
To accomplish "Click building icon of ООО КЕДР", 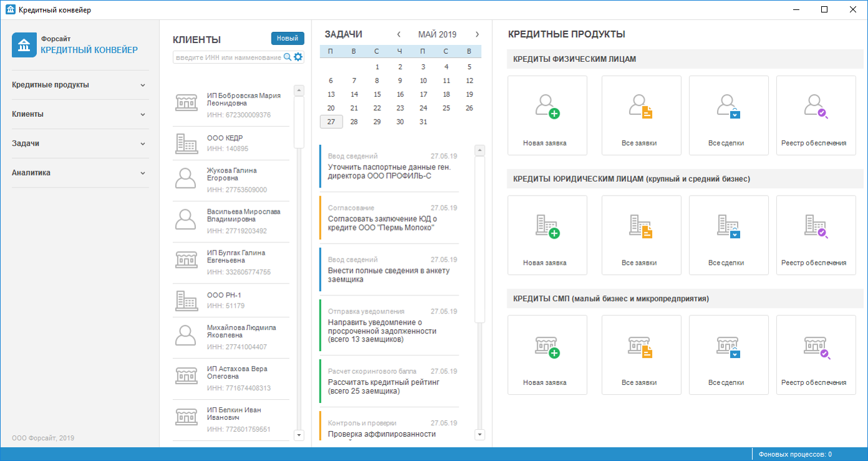I will tap(186, 143).
